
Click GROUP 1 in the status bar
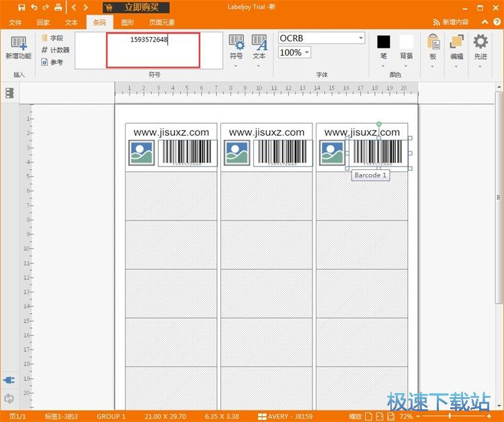(111, 417)
